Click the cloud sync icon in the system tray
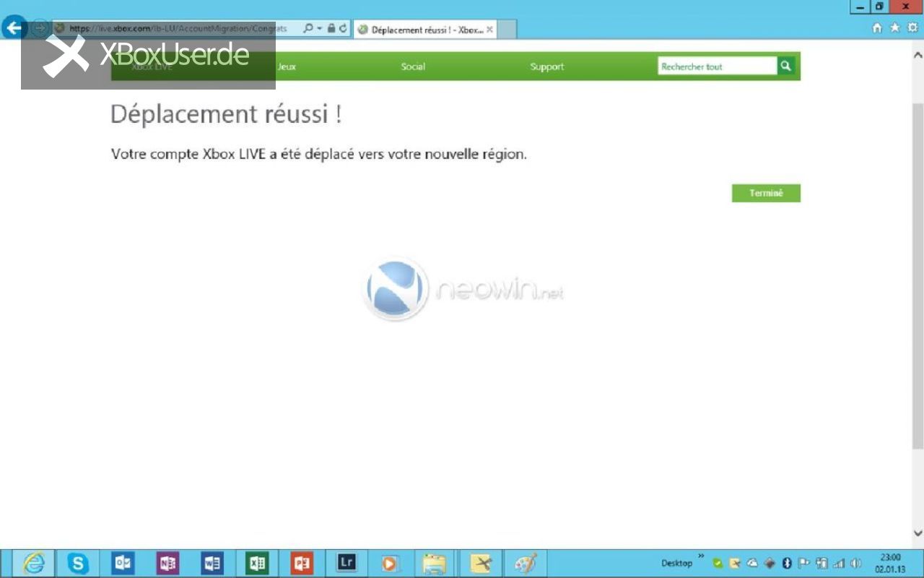 pyautogui.click(x=752, y=564)
